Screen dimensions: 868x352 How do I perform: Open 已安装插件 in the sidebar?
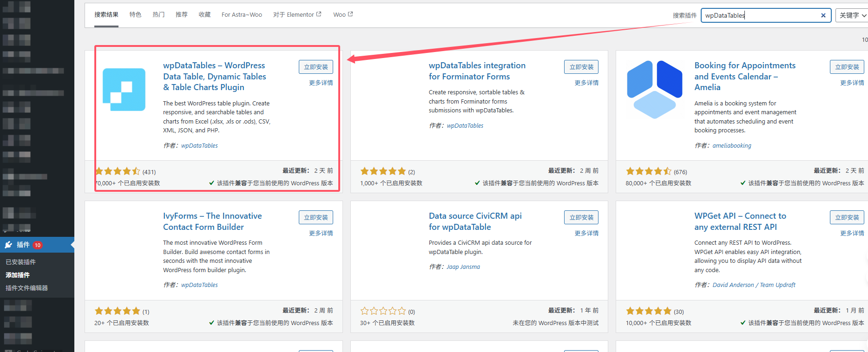pyautogui.click(x=20, y=262)
